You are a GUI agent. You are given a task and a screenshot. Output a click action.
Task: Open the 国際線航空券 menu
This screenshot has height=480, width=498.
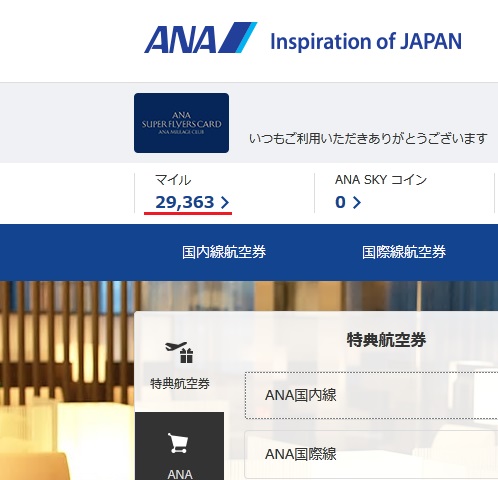pyautogui.click(x=404, y=252)
